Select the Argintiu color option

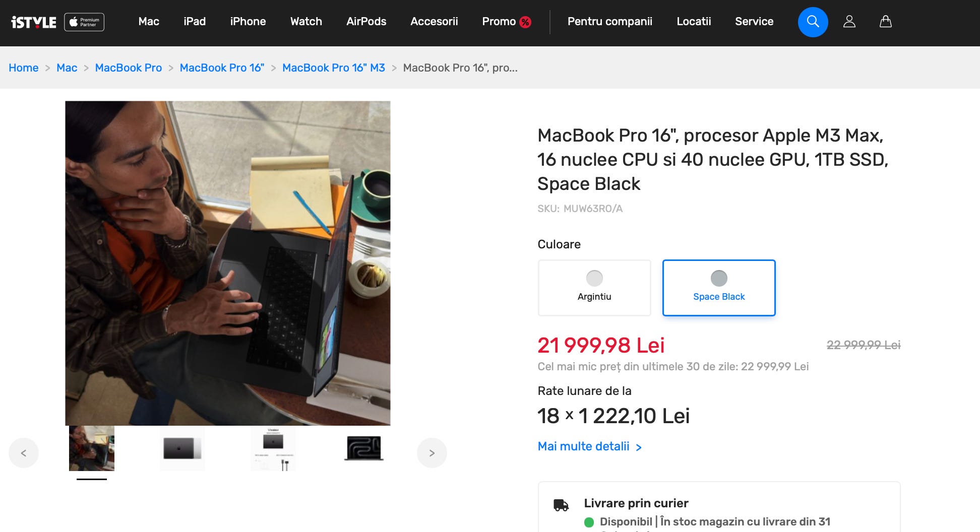click(594, 288)
